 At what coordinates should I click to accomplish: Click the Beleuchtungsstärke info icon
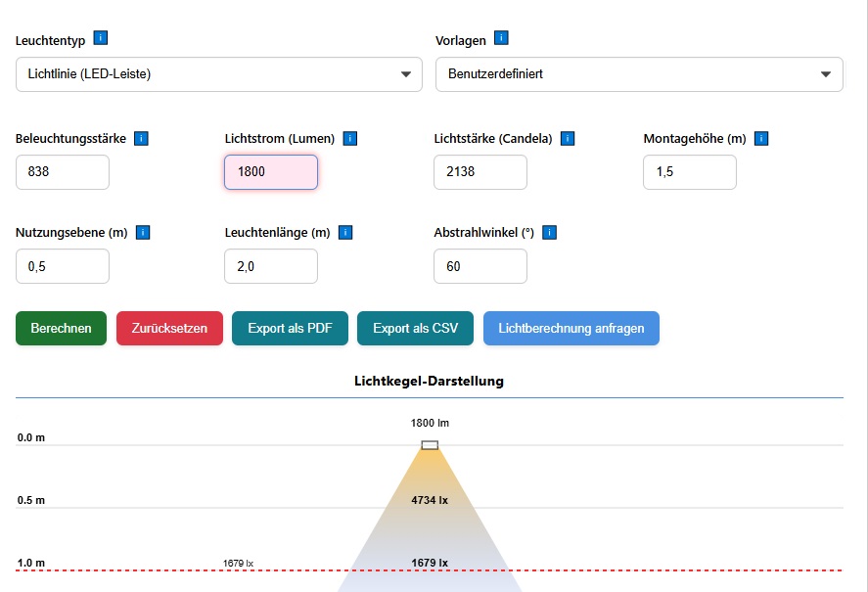click(141, 138)
